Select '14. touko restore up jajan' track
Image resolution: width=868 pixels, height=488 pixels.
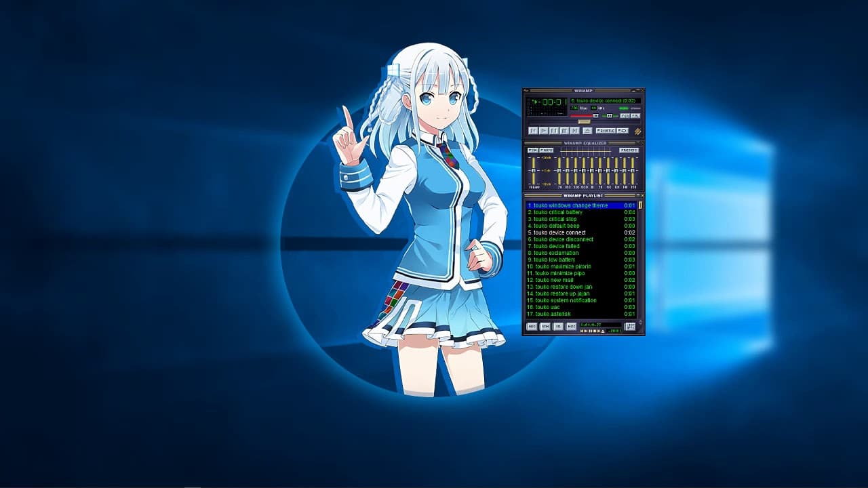581,293
